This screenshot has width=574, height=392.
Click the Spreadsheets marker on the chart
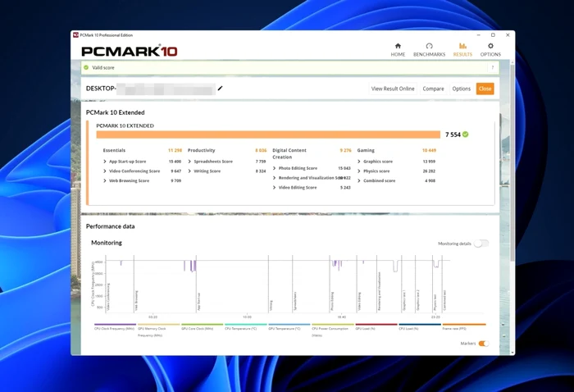295,301
